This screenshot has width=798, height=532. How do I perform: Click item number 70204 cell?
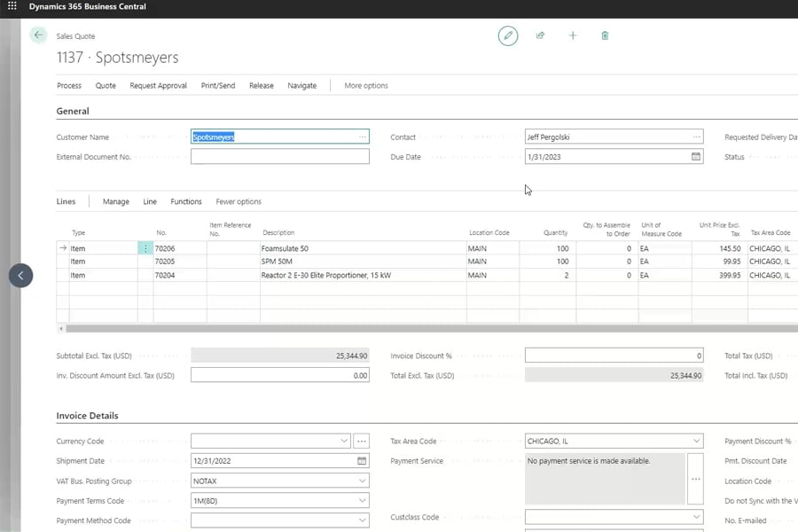coord(180,275)
